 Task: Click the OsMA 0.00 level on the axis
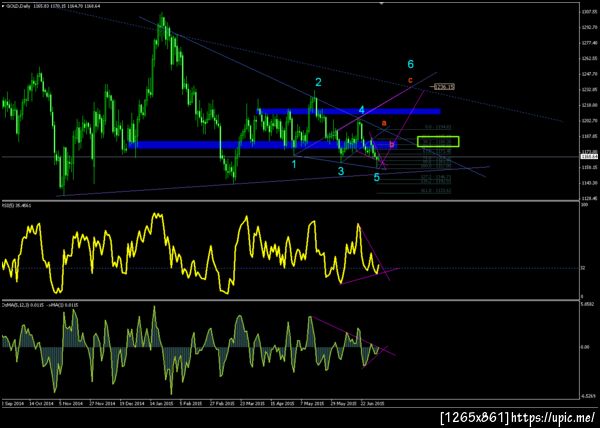584,347
